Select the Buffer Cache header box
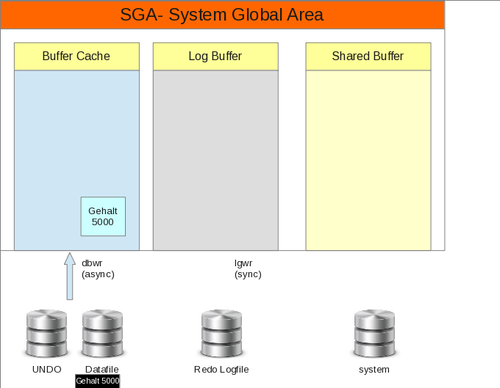Image resolution: width=500 pixels, height=388 pixels. pos(77,56)
